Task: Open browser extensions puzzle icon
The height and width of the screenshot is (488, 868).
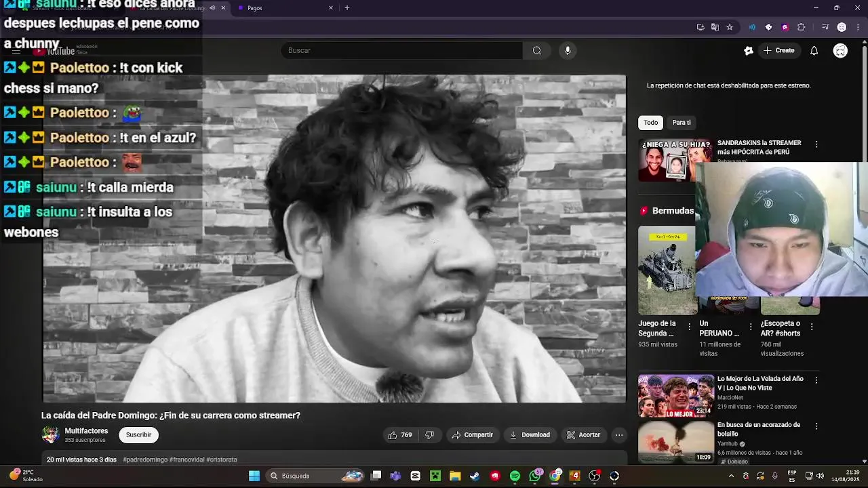Action: tap(802, 27)
